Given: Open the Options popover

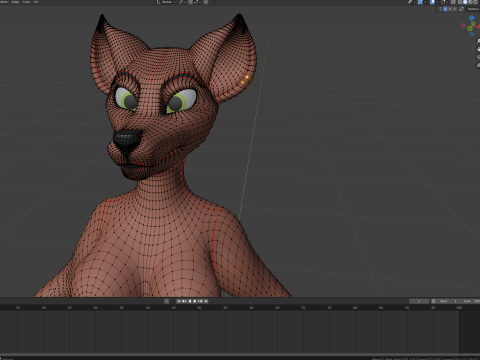Looking at the screenshot, I should (473, 9).
